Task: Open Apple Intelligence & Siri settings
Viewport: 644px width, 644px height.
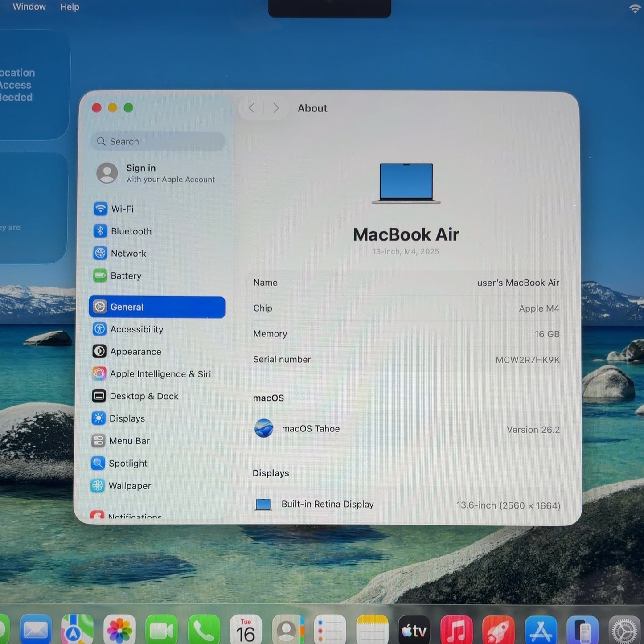Action: point(152,374)
